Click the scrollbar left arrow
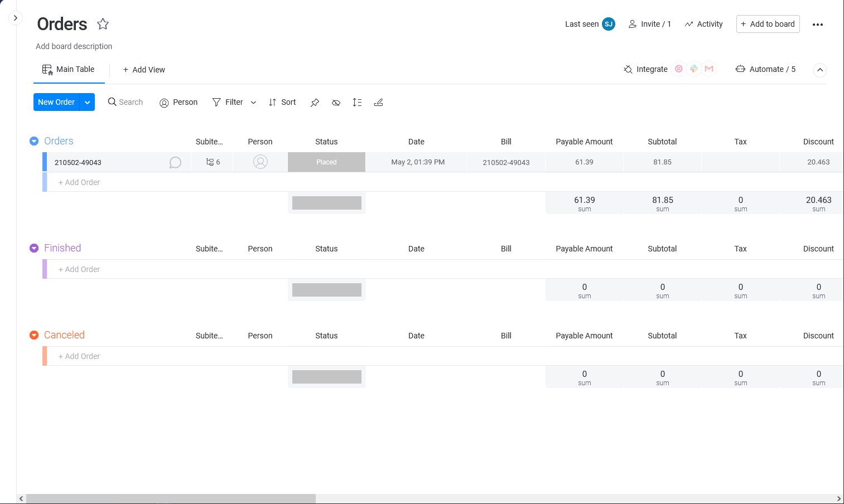The width and height of the screenshot is (844, 504). (x=21, y=498)
